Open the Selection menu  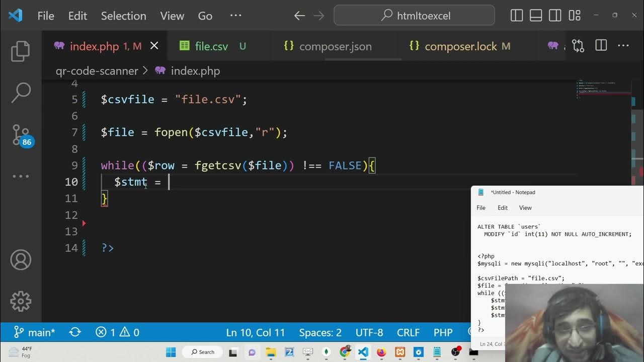tap(123, 16)
